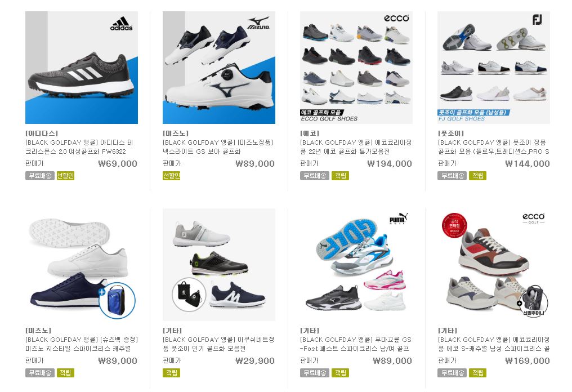
Task: Open the ECCO S-Casual shoe image
Action: 494,265
